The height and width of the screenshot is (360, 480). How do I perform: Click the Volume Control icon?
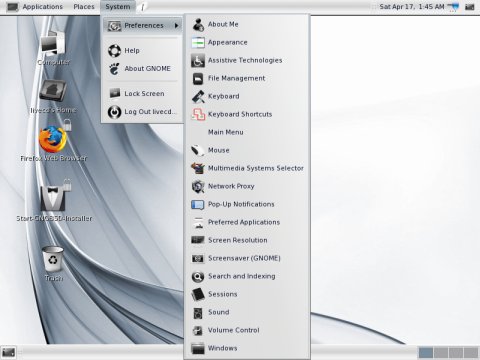pos(198,330)
